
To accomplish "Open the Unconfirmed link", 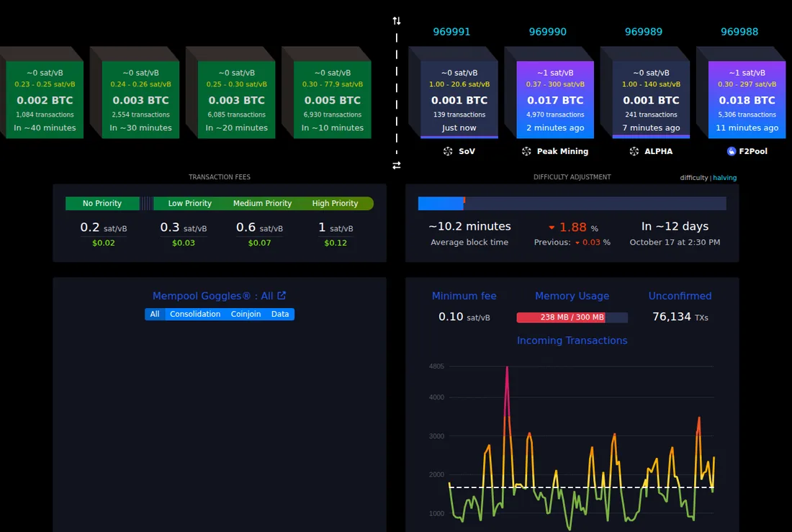I will pyautogui.click(x=680, y=296).
